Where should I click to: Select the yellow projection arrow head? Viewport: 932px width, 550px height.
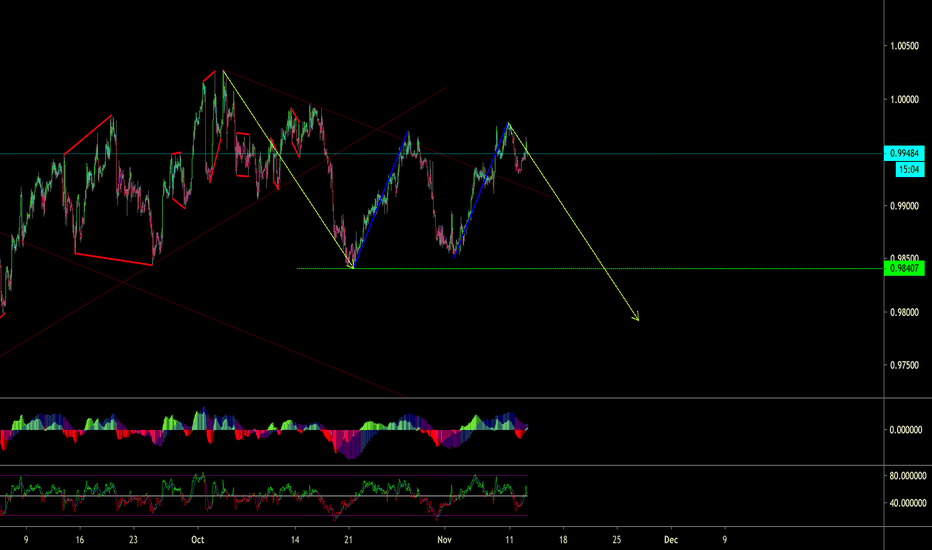tap(636, 316)
